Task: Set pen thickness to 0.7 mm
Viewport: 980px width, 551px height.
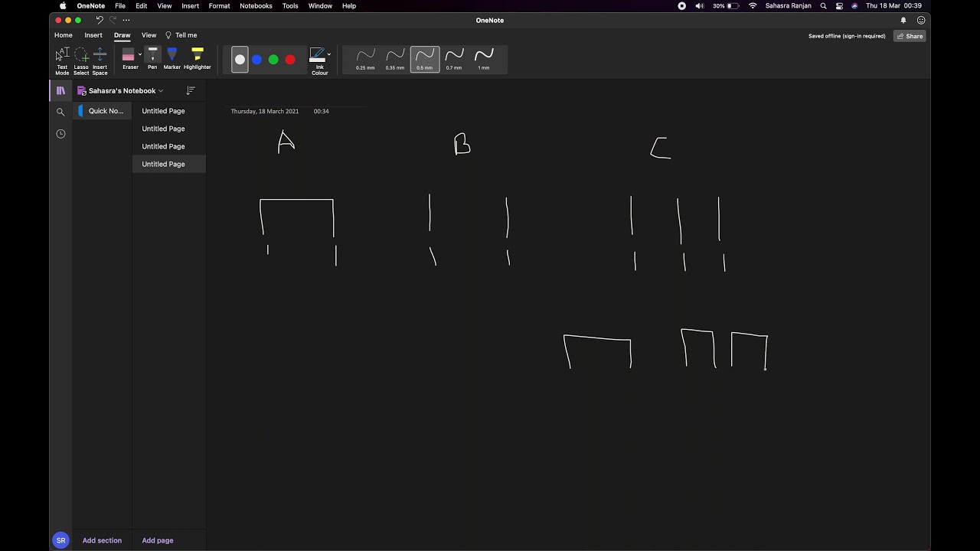Action: click(454, 60)
